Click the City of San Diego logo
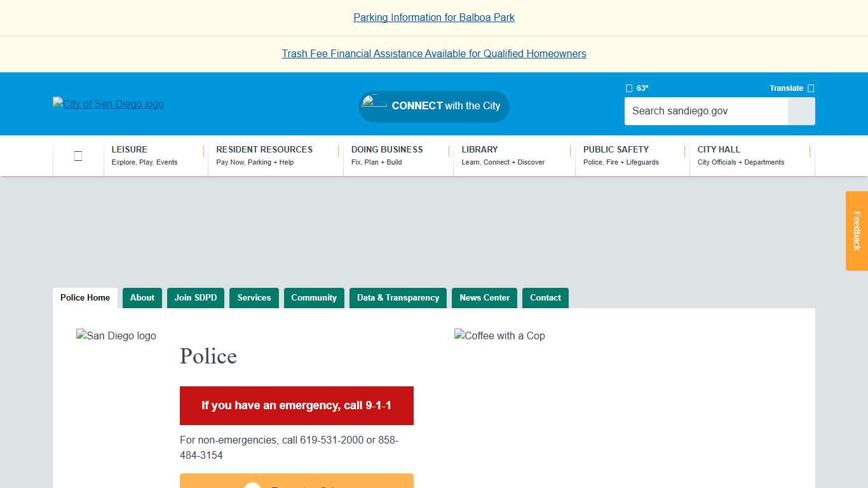Viewport: 868px width, 488px height. [108, 104]
